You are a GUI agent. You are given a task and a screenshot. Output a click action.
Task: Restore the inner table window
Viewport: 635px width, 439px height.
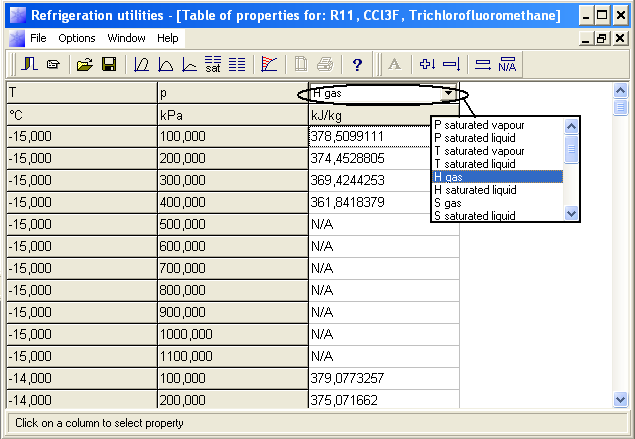[602, 38]
